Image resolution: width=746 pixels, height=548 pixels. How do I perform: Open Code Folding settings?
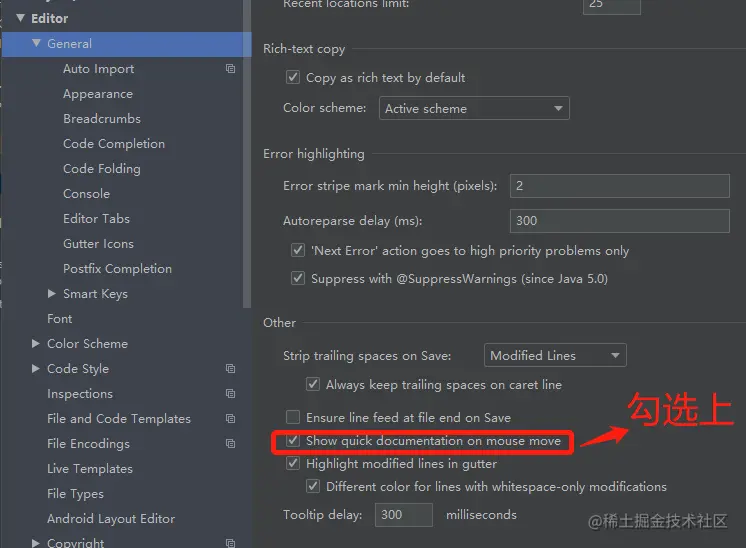[x=102, y=168]
